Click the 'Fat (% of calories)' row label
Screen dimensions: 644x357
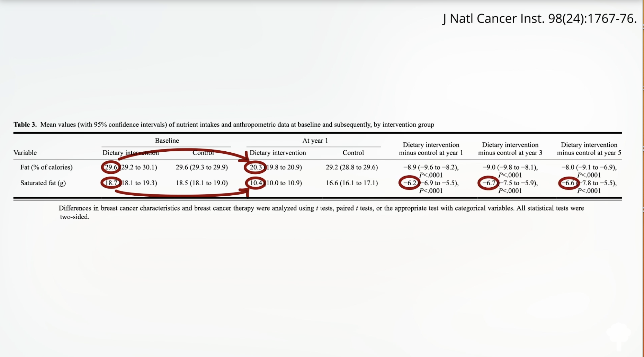pyautogui.click(x=46, y=167)
